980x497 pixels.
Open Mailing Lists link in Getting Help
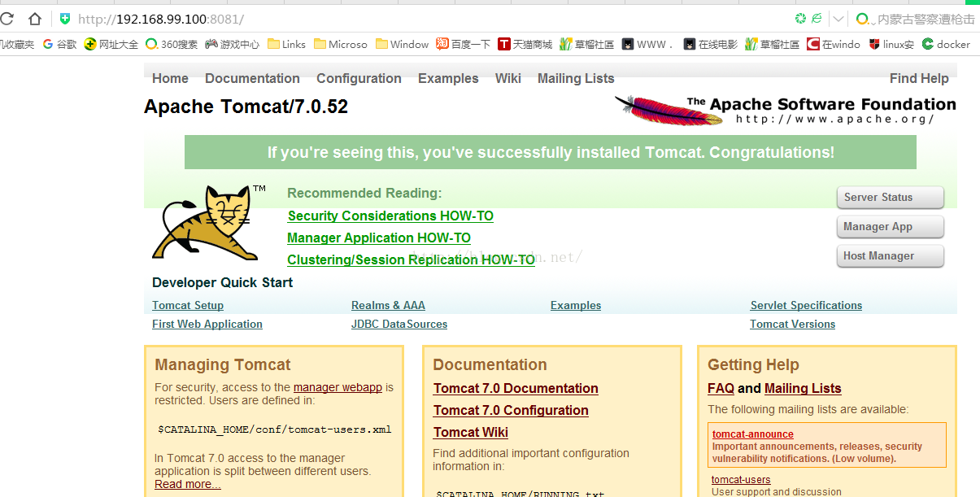[803, 388]
